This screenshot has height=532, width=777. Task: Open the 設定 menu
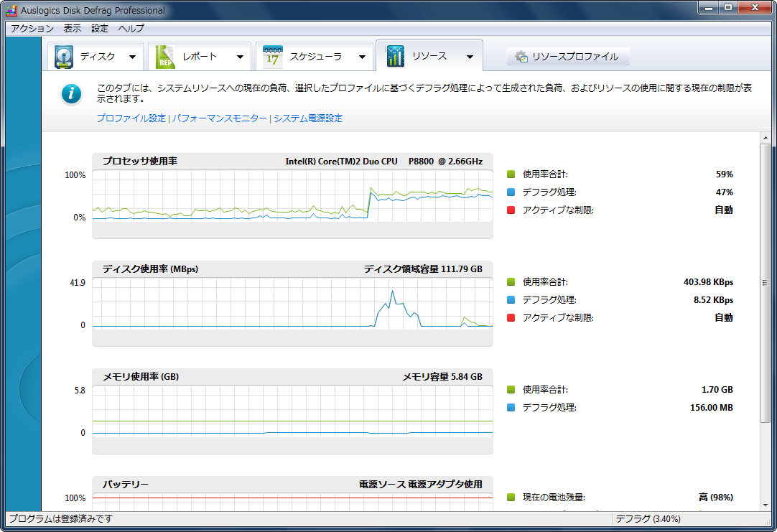(x=100, y=28)
